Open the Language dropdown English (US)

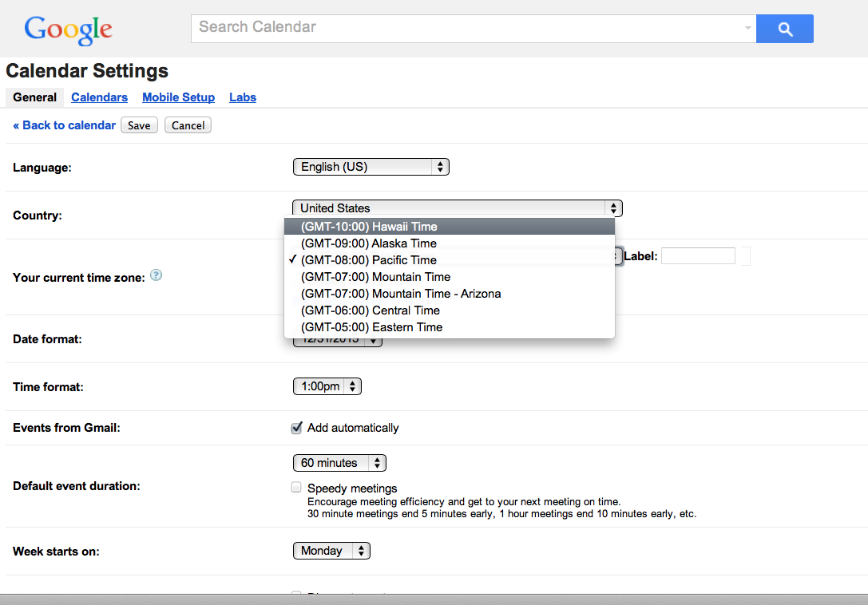(x=371, y=167)
